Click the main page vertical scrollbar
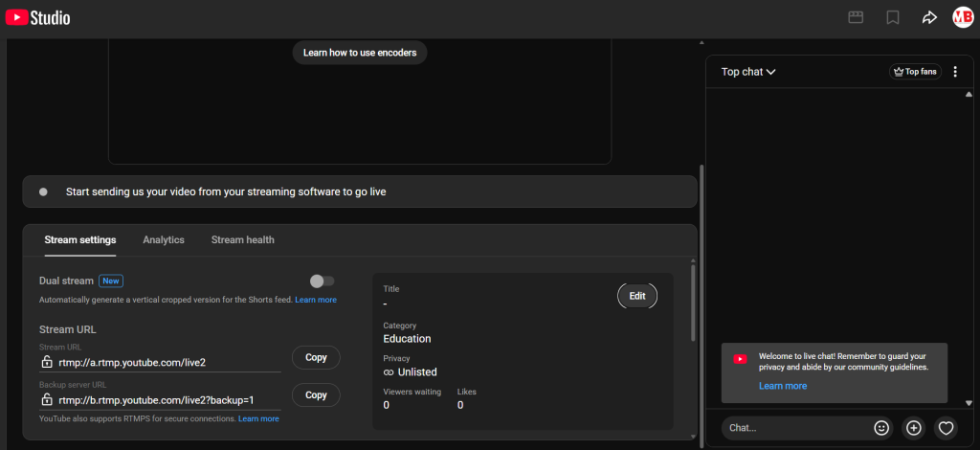 (702, 306)
